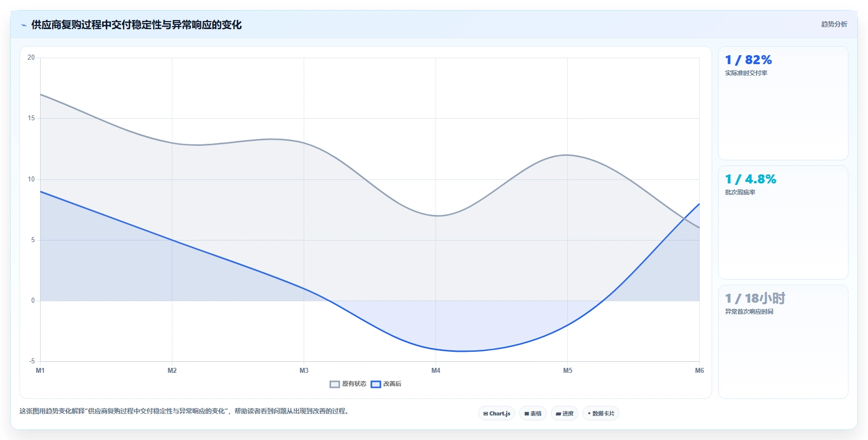Click the star icon in 数据卡片 chip
Screen dimensions: 868x440
pos(589,413)
